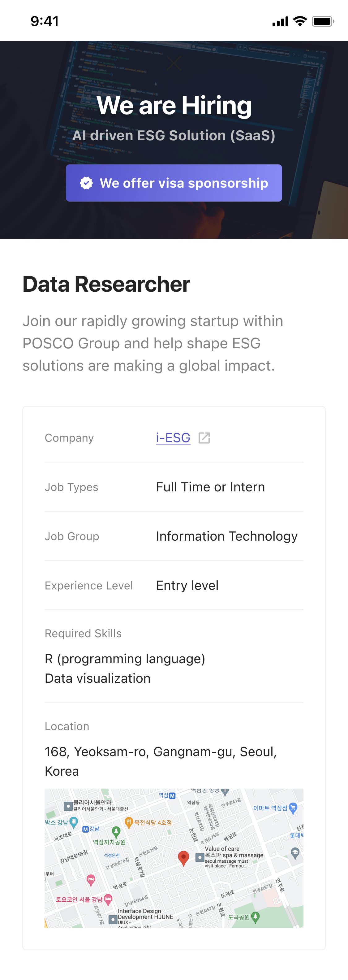Tap the Yeoksam station M icon at map top

(x=172, y=795)
